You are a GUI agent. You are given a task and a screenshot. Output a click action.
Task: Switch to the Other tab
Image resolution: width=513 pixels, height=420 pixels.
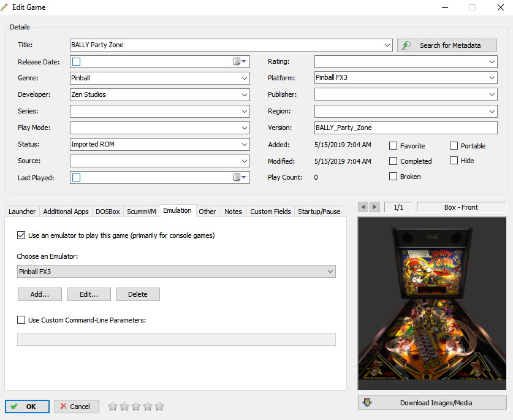point(207,212)
